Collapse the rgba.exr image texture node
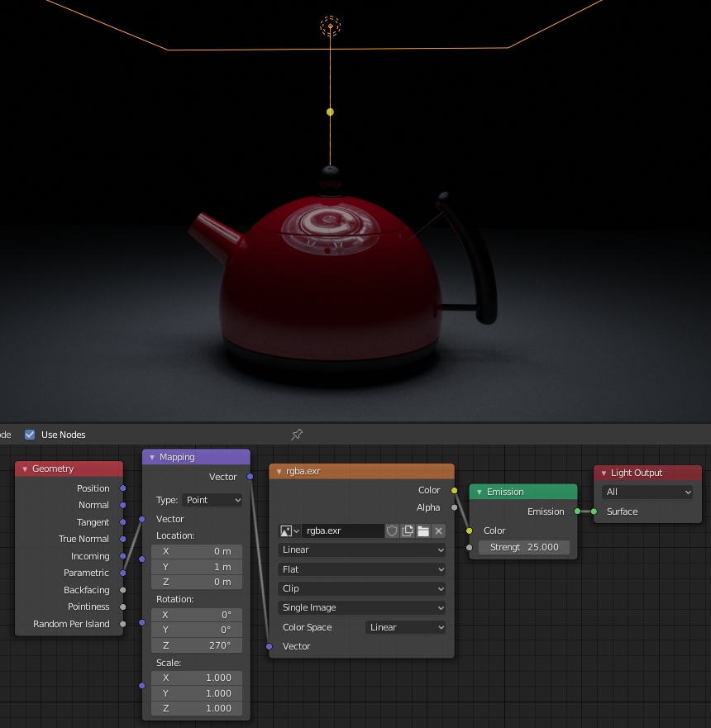 pos(279,471)
